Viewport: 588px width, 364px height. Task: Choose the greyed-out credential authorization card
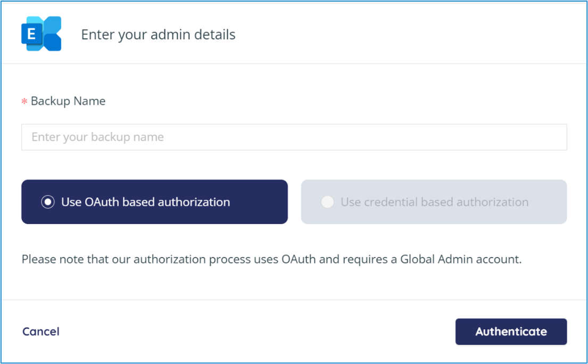point(434,202)
